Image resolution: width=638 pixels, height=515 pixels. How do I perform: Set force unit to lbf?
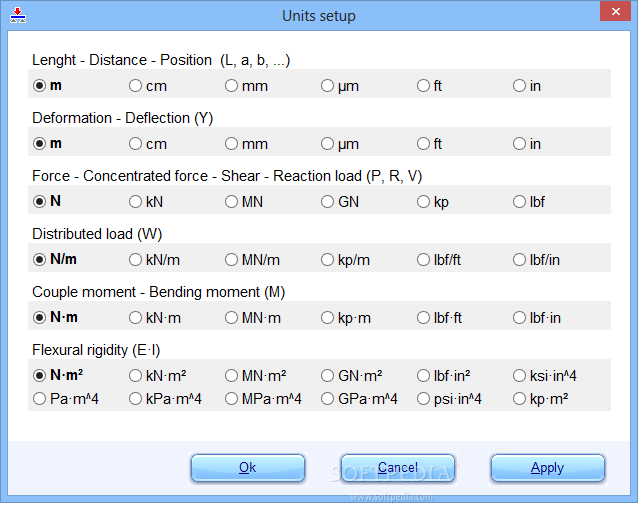(x=529, y=201)
